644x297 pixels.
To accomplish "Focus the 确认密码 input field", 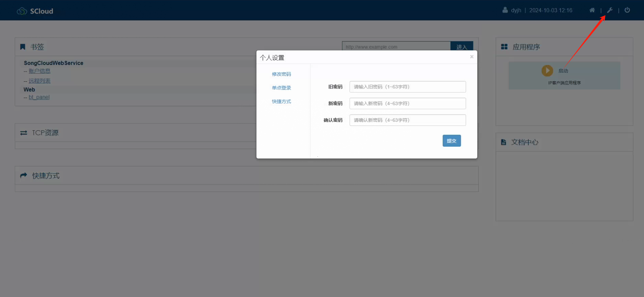I will coord(407,120).
